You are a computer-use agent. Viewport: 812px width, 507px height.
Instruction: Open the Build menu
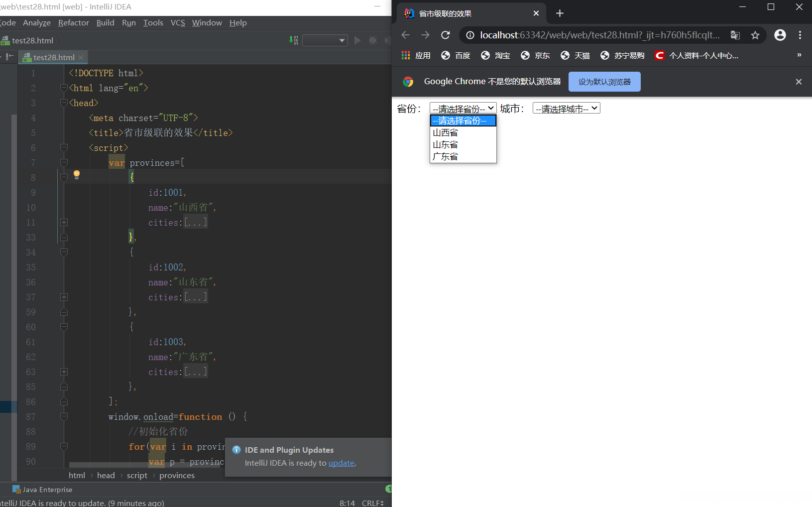click(x=106, y=22)
